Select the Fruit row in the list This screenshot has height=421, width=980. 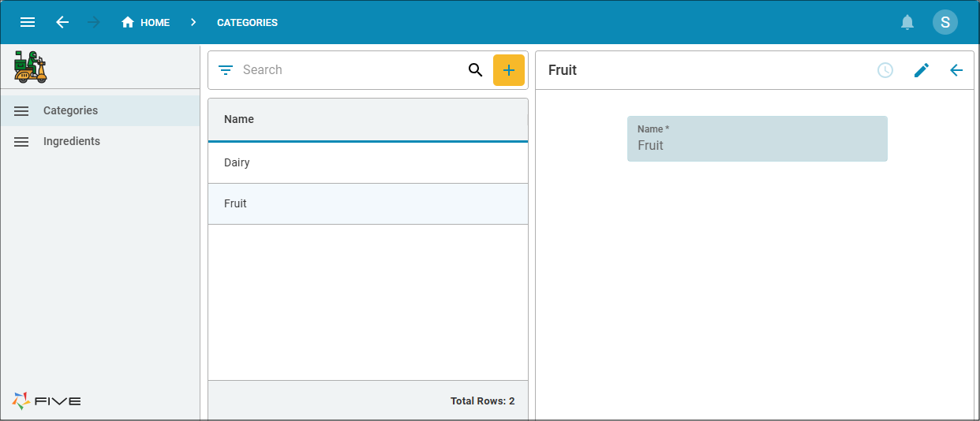[x=368, y=204]
